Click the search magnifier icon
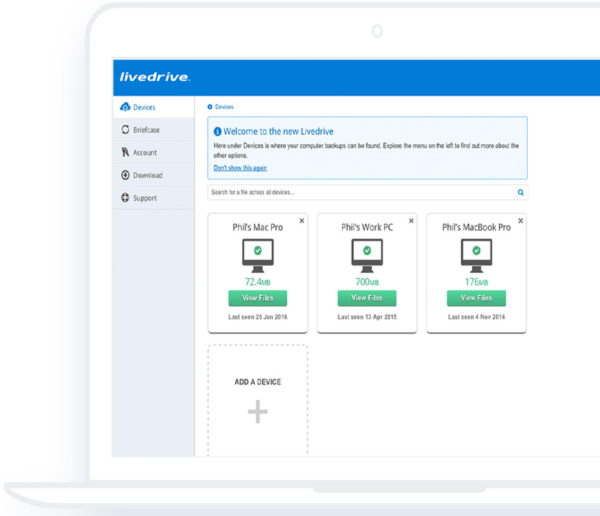 (x=520, y=192)
